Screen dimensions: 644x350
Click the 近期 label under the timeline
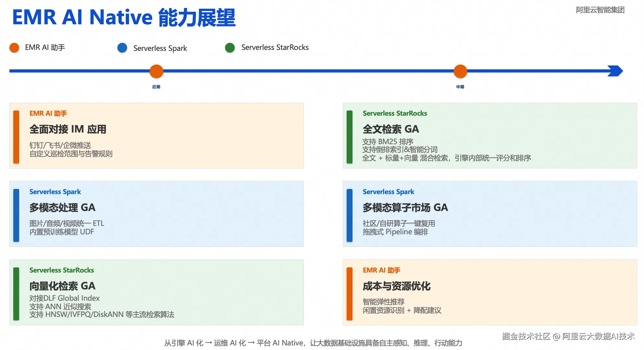pos(156,87)
